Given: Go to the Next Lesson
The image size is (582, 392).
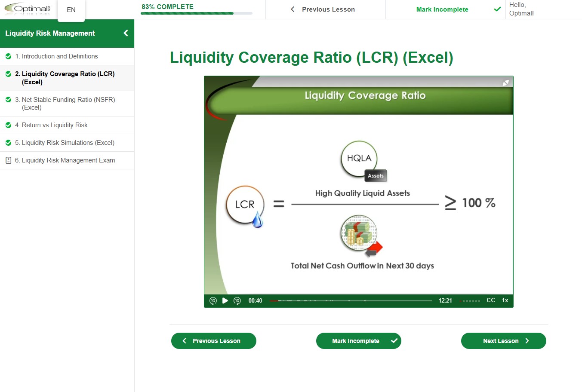Looking at the screenshot, I should pos(503,341).
